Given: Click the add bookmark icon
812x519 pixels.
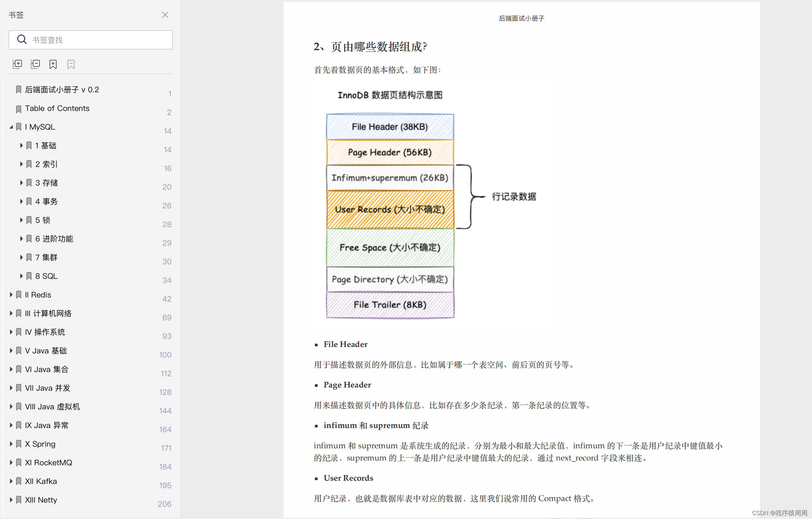Looking at the screenshot, I should 53,64.
